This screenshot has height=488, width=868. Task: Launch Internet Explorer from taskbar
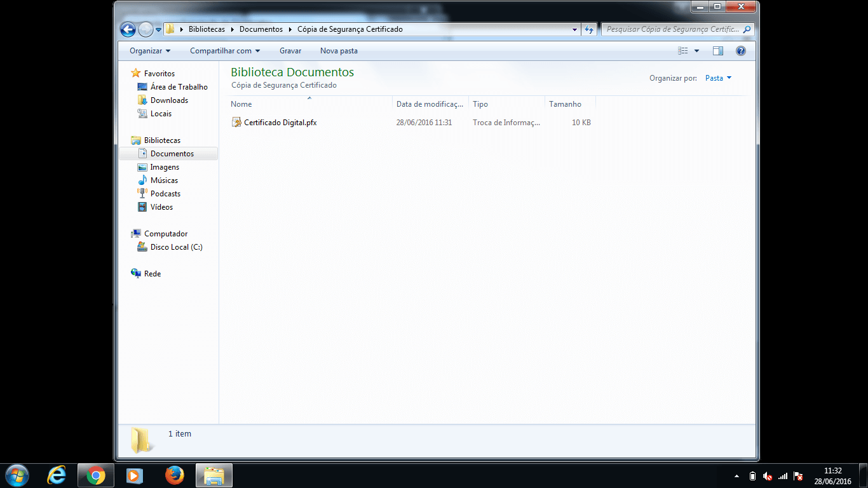pyautogui.click(x=57, y=475)
